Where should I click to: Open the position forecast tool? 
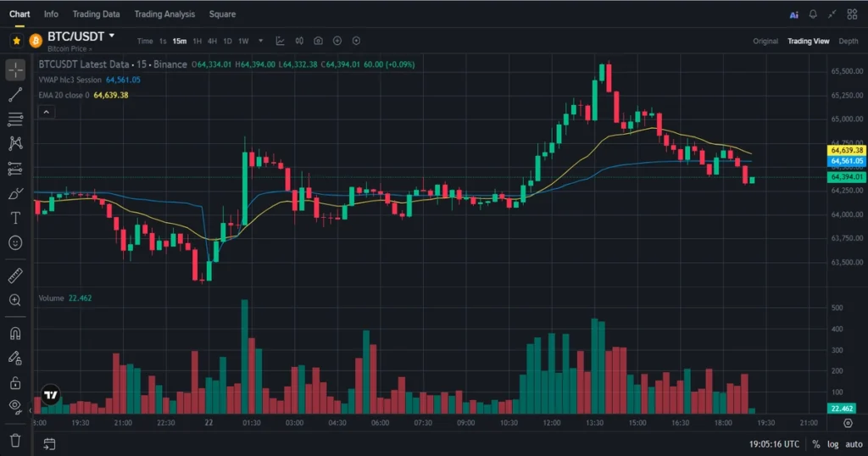tap(15, 168)
